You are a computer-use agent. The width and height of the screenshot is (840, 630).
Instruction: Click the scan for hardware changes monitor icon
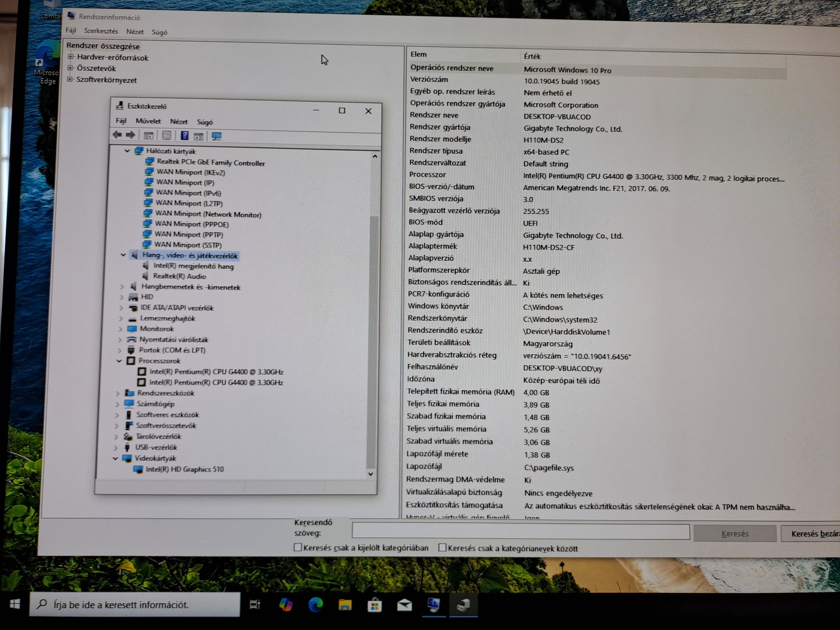(x=217, y=136)
